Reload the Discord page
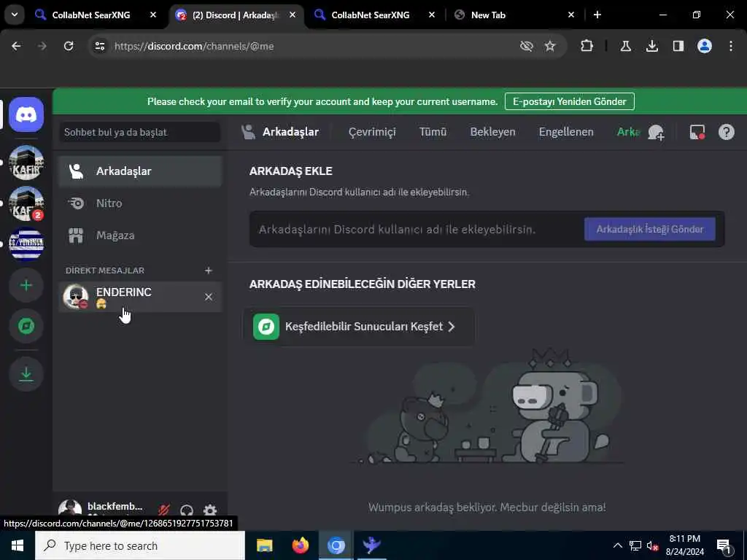 (x=69, y=46)
